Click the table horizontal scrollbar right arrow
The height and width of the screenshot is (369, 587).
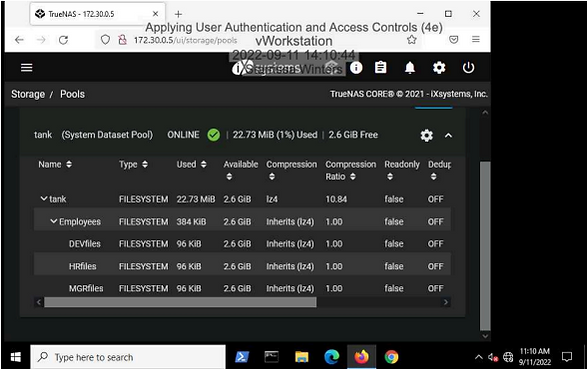point(445,302)
